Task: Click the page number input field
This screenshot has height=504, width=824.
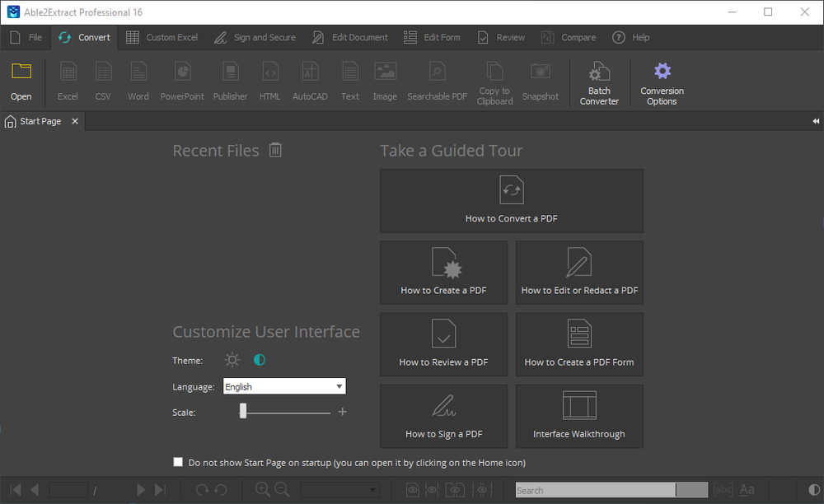Action: (x=68, y=490)
